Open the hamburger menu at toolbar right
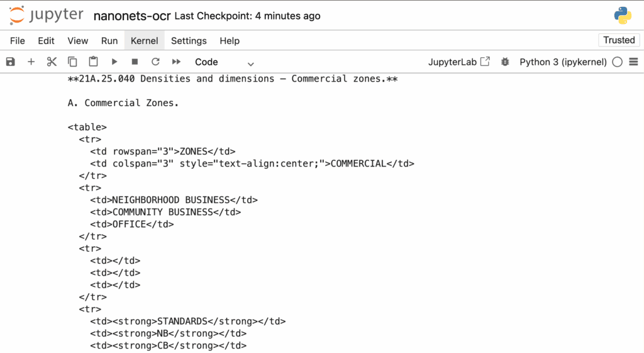The height and width of the screenshot is (353, 644). click(634, 62)
